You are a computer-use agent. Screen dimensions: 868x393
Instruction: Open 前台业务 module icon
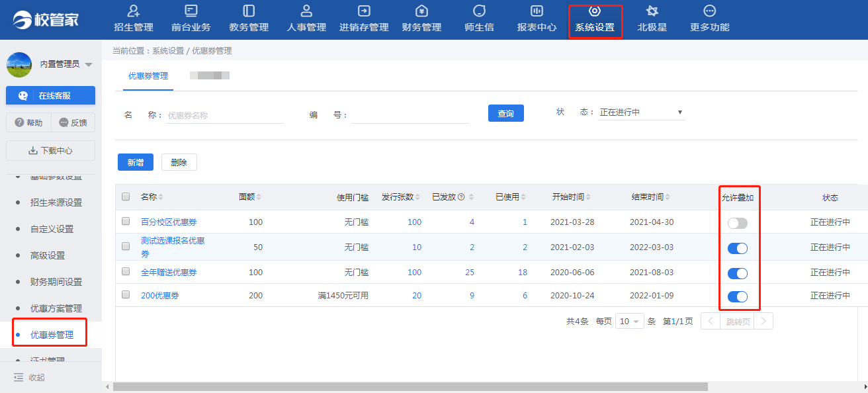[x=191, y=11]
